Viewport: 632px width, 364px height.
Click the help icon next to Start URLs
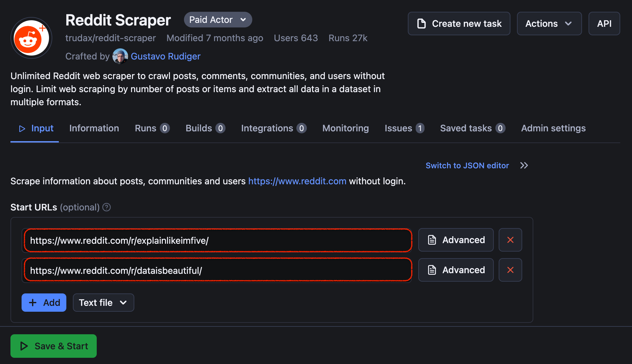tap(106, 207)
